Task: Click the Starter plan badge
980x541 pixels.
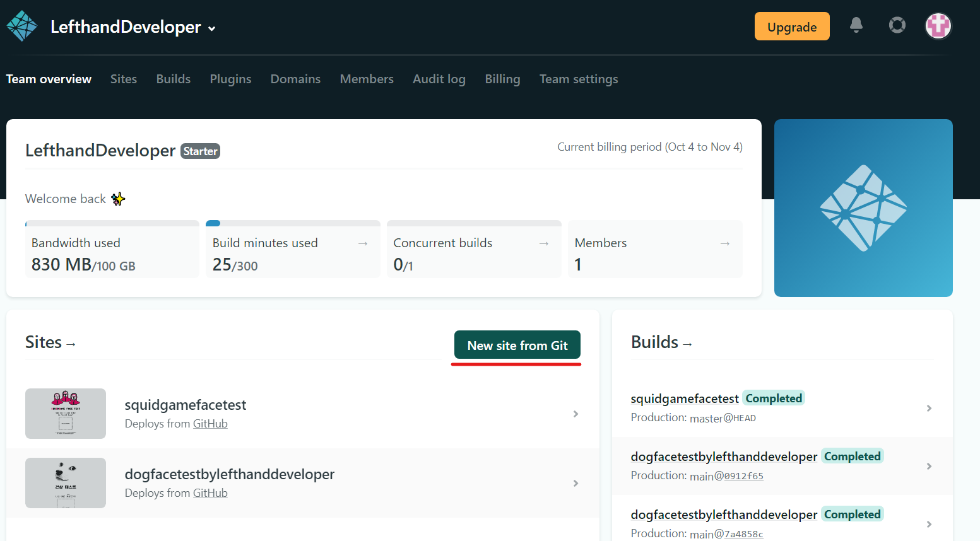Action: click(201, 151)
